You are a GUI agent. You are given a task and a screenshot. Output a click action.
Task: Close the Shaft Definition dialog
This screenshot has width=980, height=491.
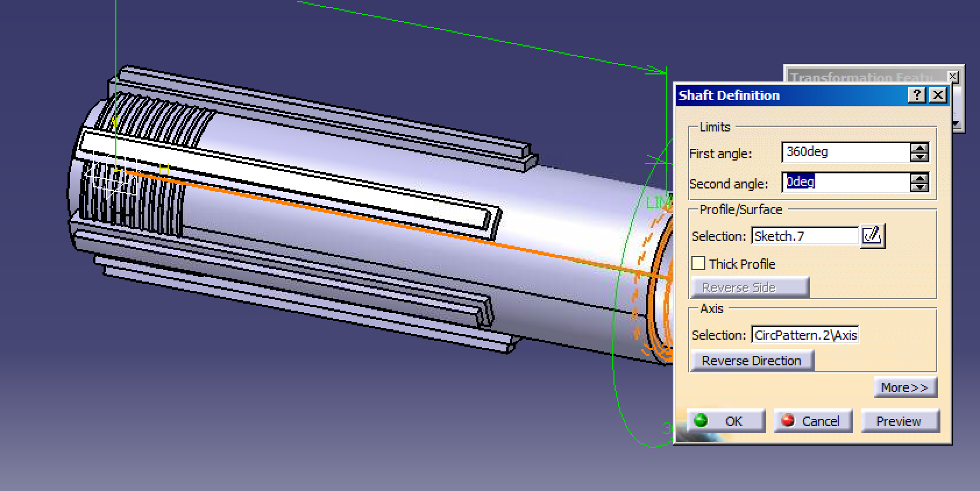pos(938,95)
